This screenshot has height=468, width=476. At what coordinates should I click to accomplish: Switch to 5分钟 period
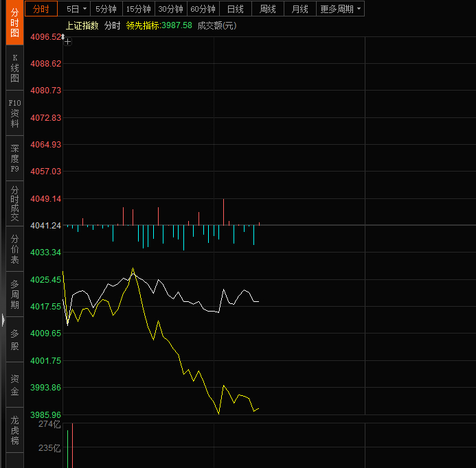click(106, 9)
